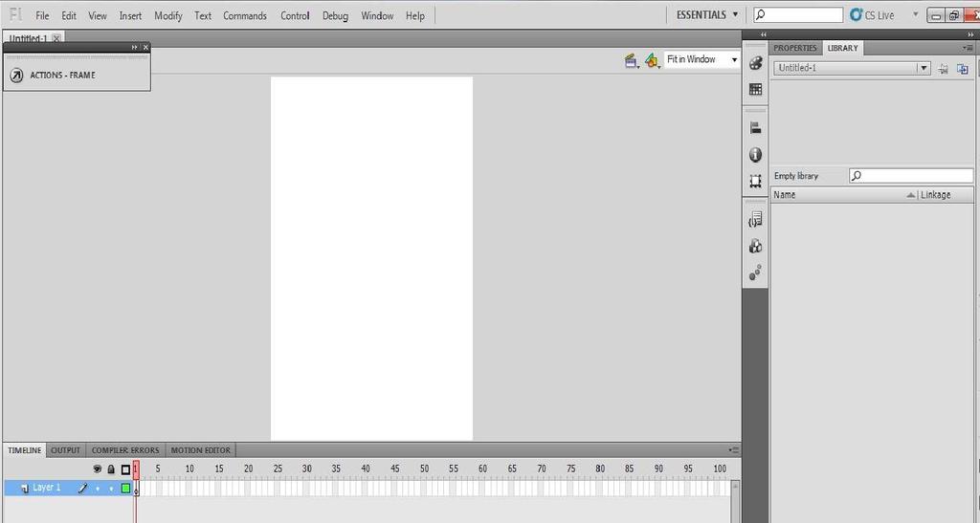Expand the Actions - Frame panel double arrows

[134, 48]
